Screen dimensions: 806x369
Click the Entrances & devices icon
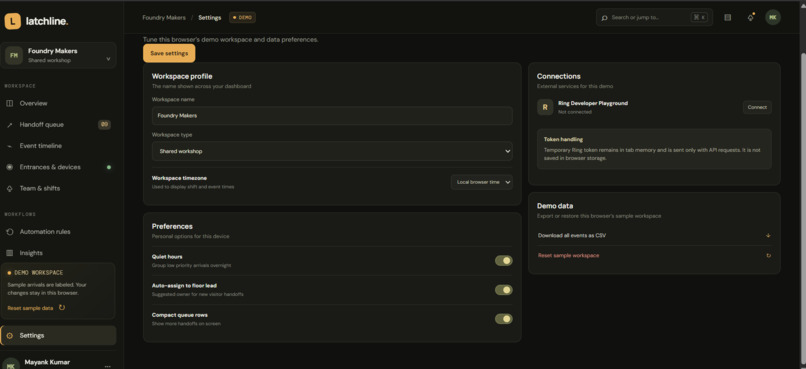click(x=9, y=167)
